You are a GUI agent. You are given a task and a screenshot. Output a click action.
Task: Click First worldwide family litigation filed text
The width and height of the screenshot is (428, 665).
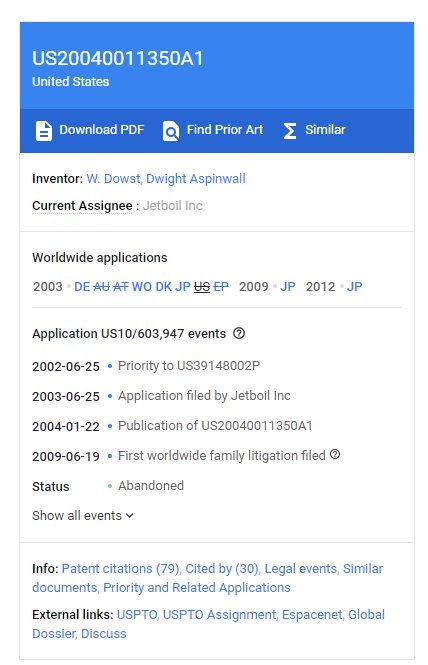pos(221,455)
